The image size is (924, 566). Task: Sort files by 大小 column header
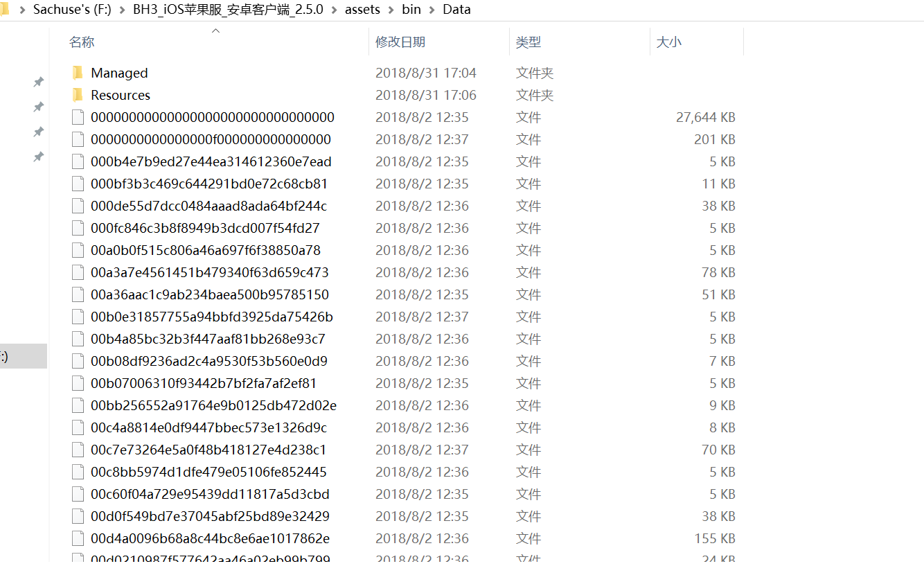pos(668,42)
